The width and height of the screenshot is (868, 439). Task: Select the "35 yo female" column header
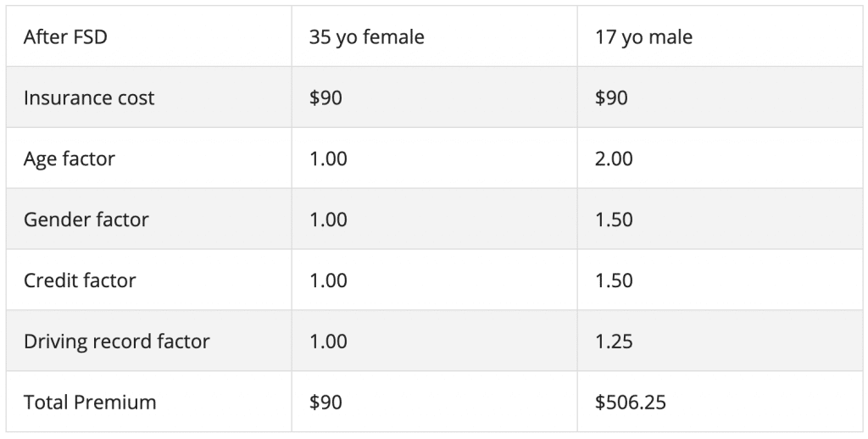pyautogui.click(x=366, y=37)
